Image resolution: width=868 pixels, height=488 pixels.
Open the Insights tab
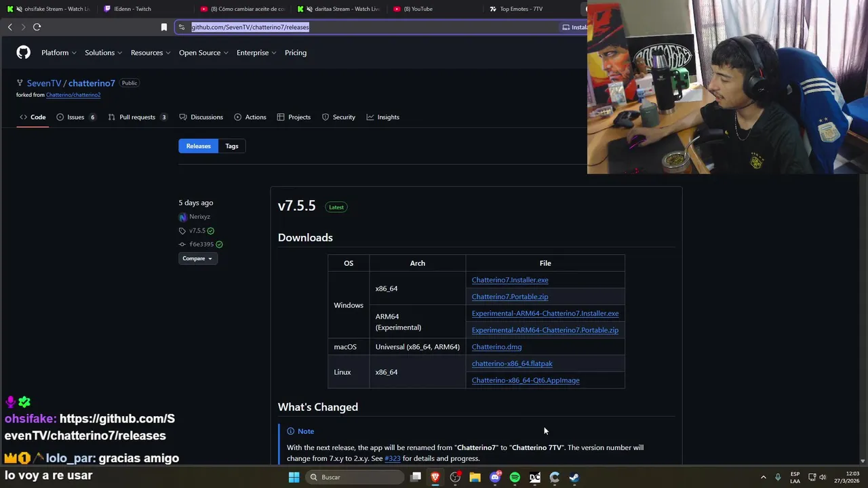click(x=383, y=117)
